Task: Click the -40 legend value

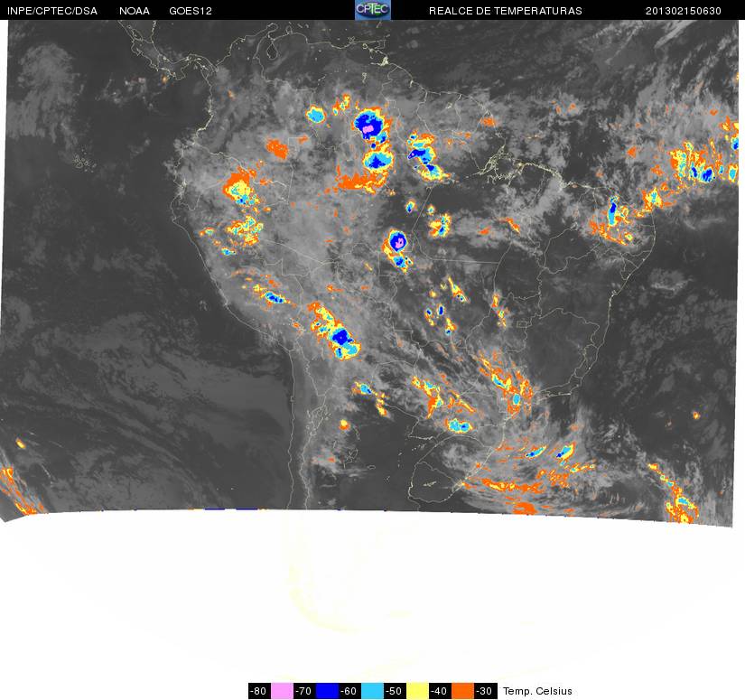Action: coord(440,690)
